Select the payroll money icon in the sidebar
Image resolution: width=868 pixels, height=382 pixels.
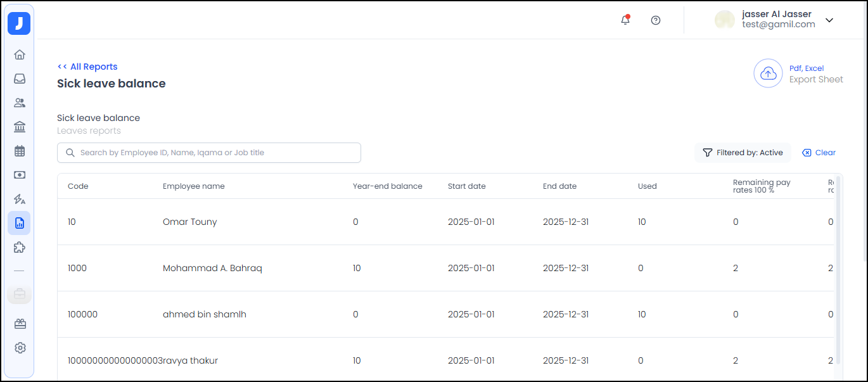coord(19,175)
